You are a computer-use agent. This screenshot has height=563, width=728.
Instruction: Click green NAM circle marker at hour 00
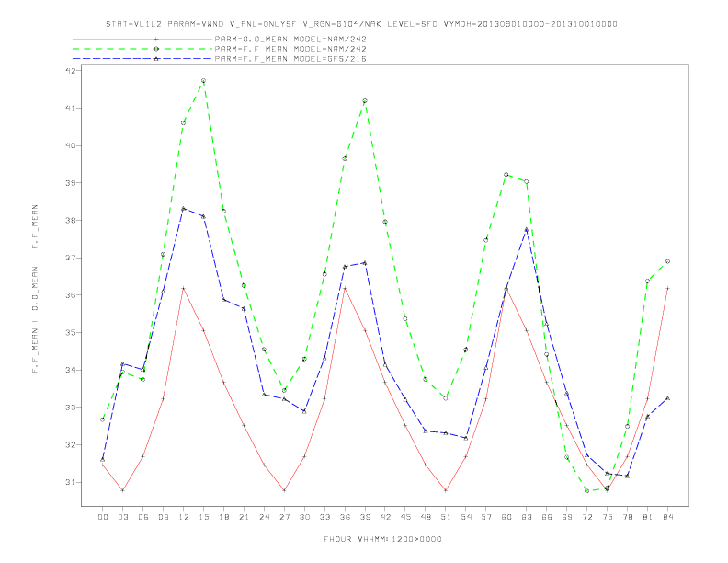click(103, 419)
